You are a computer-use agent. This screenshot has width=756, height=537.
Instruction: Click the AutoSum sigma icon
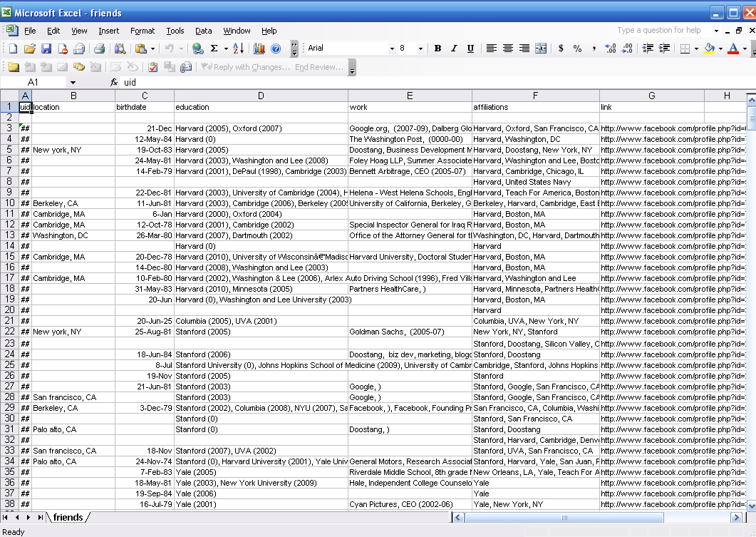coord(214,48)
